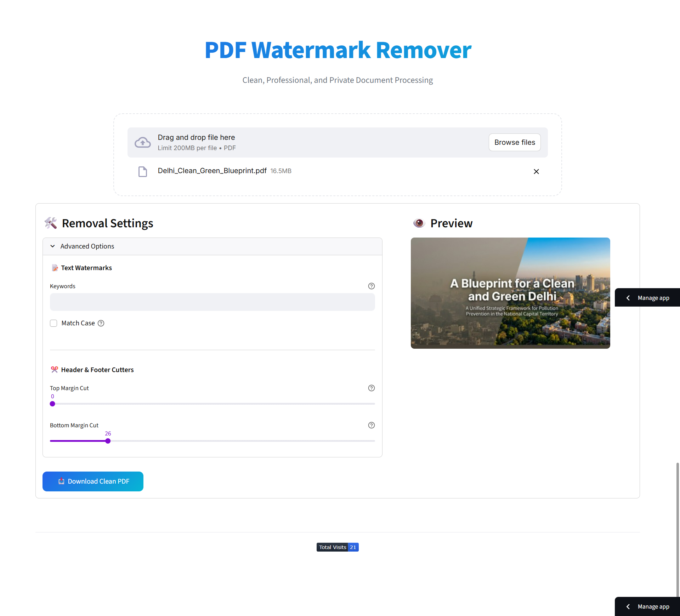Click the chevron on the upper Manage app panel

[629, 297]
